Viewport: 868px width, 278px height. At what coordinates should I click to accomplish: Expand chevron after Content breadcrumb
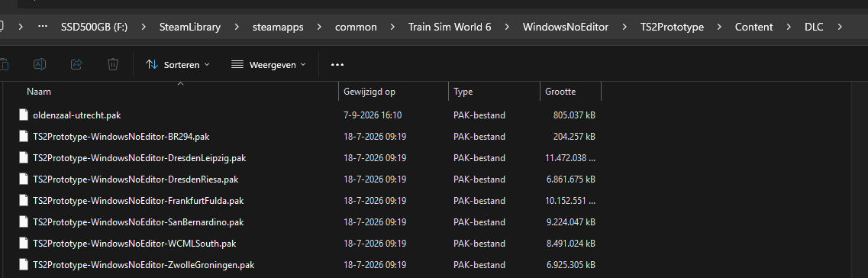pyautogui.click(x=789, y=27)
